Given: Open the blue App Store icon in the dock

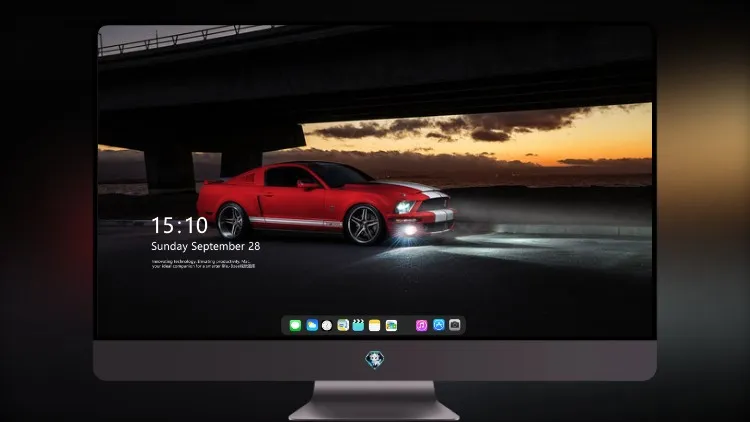Looking at the screenshot, I should [439, 325].
